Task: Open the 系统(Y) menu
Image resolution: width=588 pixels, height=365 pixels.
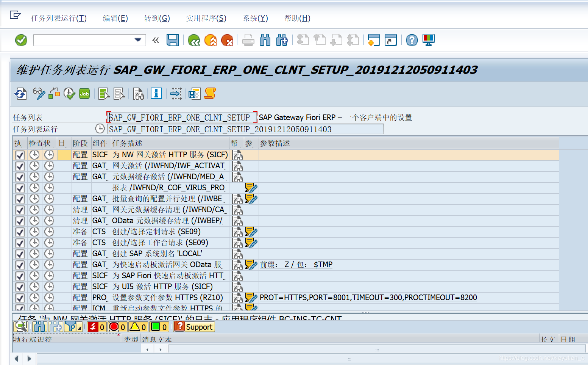Action: point(255,18)
